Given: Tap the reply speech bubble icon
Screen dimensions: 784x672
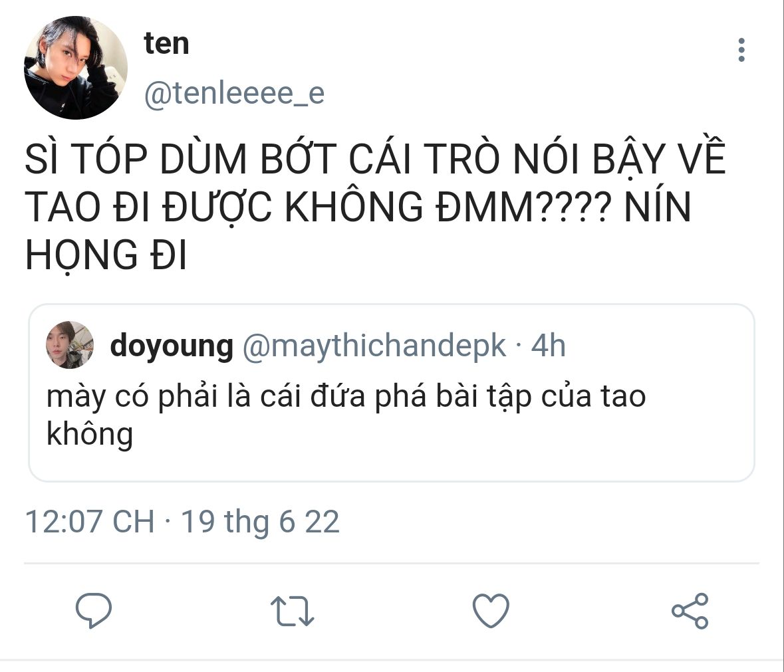Looking at the screenshot, I should tap(94, 610).
